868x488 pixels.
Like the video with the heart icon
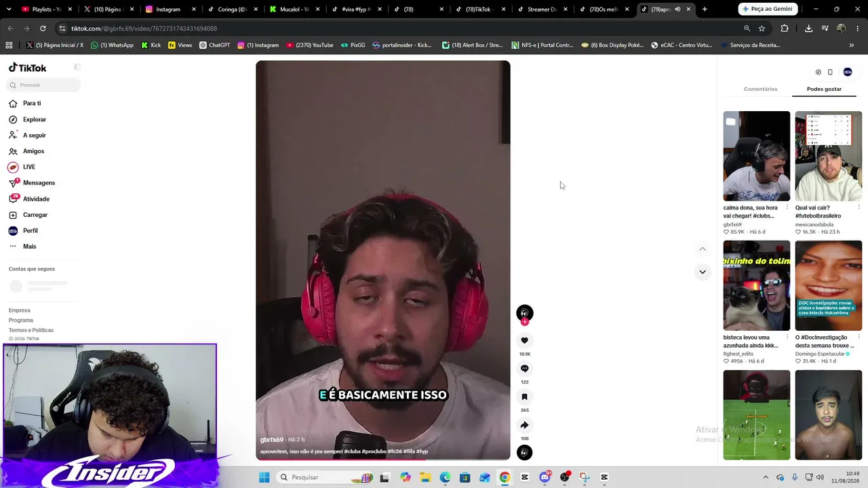click(524, 340)
